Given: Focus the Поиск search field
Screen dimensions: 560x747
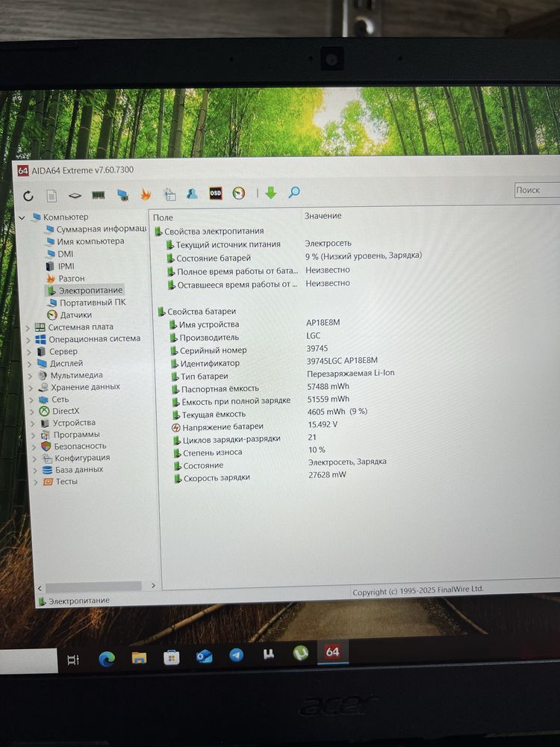Looking at the screenshot, I should point(537,190).
